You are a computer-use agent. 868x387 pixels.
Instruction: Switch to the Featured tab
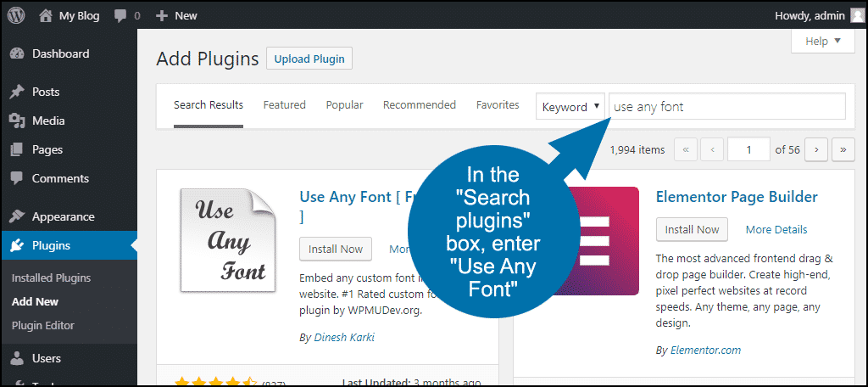pos(285,104)
